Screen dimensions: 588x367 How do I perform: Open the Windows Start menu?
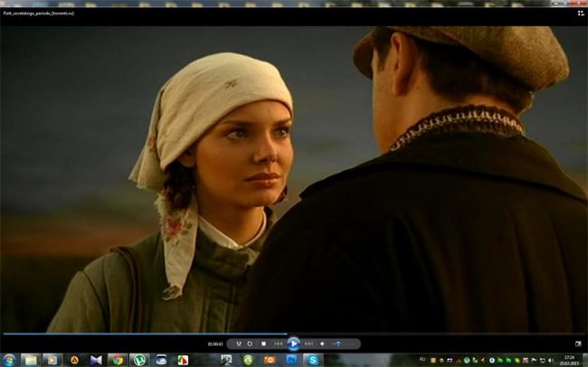[9, 360]
